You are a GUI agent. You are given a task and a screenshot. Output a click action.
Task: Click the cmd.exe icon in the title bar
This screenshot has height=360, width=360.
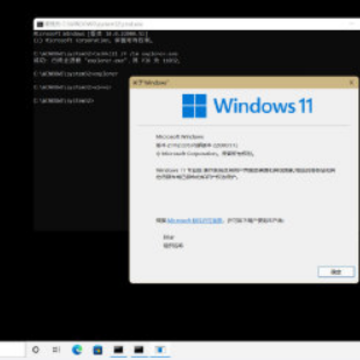[x=40, y=24]
